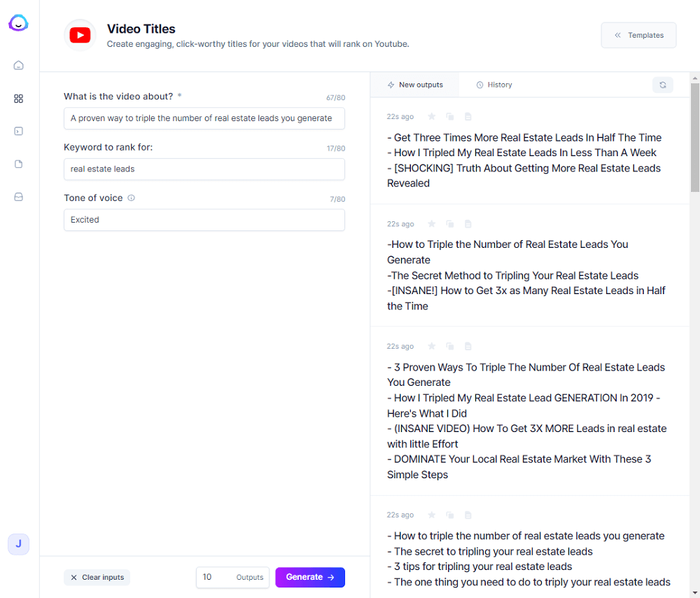The height and width of the screenshot is (598, 700).
Task: Open the info tooltip beside Tone of voice
Action: (130, 198)
